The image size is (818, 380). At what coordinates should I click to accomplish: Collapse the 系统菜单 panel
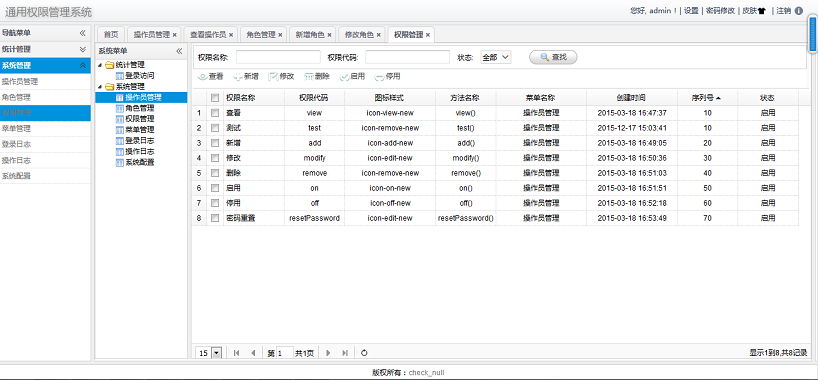179,51
